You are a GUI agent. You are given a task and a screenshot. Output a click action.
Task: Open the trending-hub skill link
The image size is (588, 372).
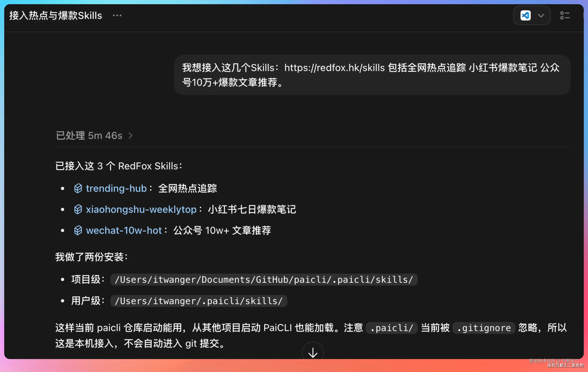[116, 188]
